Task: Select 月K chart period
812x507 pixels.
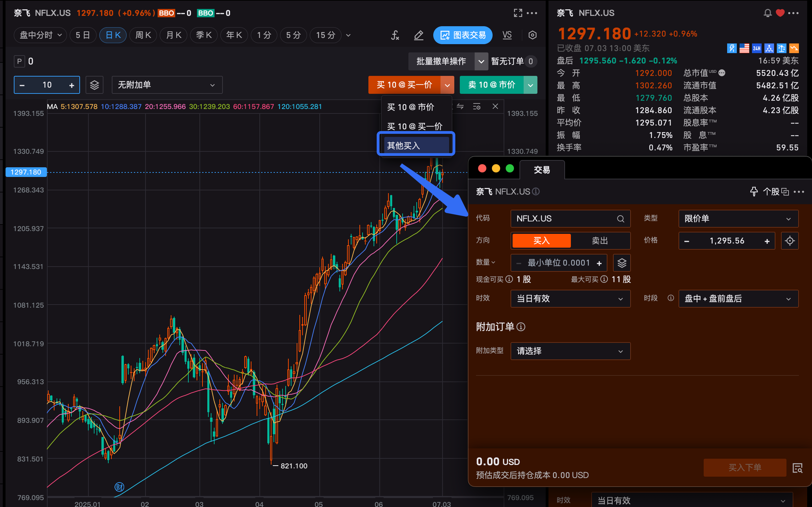Action: coord(174,35)
